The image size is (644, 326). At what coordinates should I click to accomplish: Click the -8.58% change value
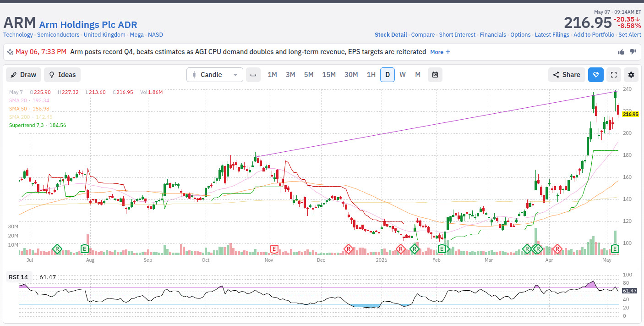629,26
